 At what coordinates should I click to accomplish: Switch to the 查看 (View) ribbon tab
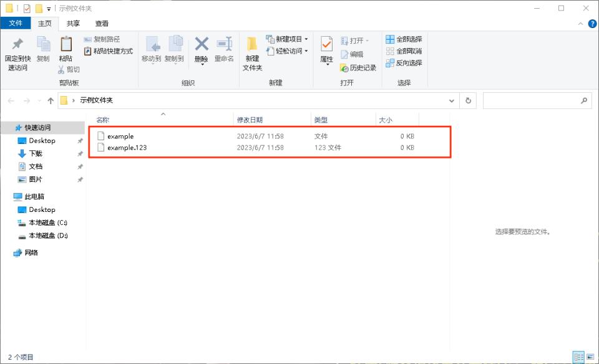tap(101, 23)
